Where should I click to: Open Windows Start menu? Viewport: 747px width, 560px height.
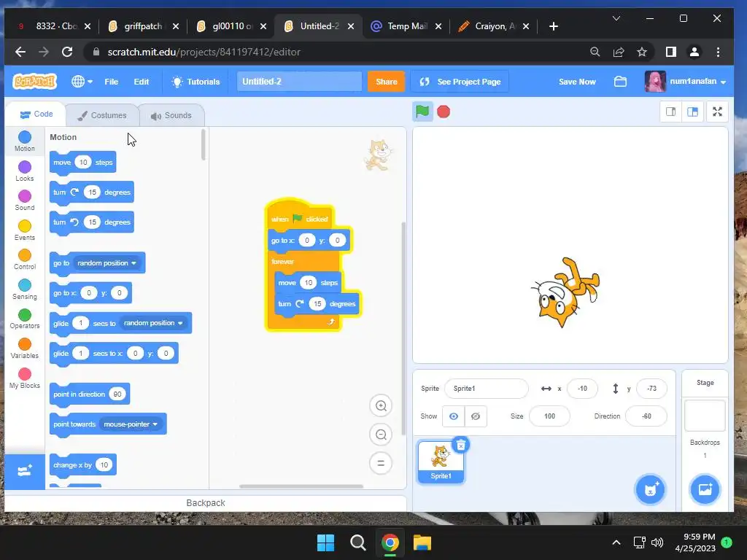[326, 542]
